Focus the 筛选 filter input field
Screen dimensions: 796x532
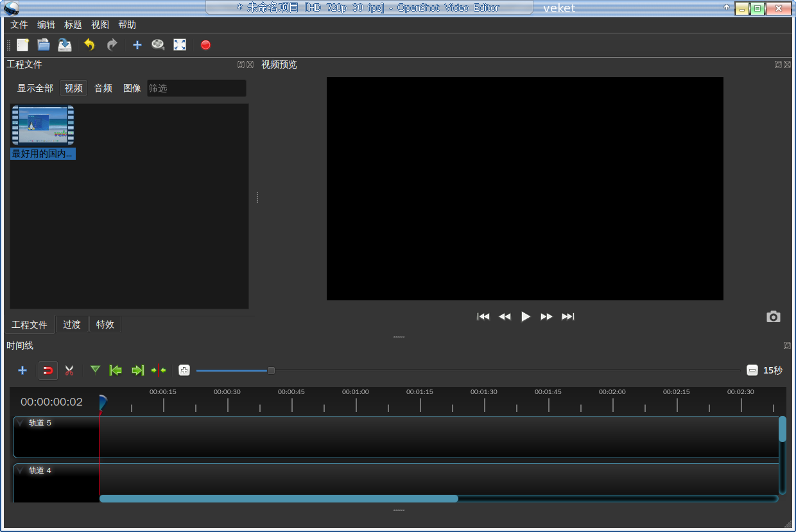pyautogui.click(x=196, y=89)
